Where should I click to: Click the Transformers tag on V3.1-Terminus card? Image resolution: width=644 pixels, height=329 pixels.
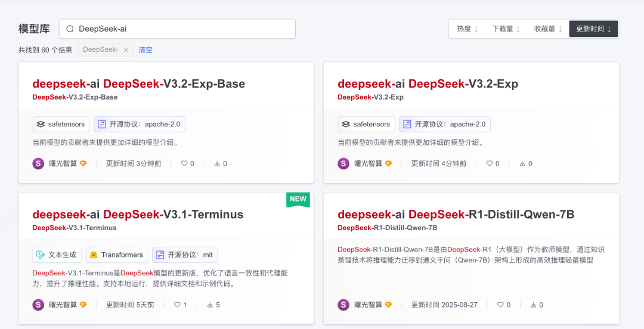coord(116,254)
